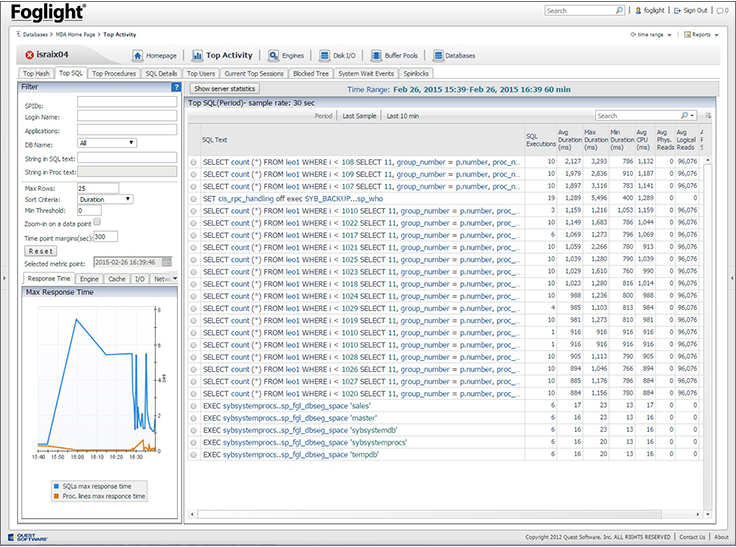The image size is (736, 547).
Task: Click the magnifier icon in the header search box
Action: [619, 10]
